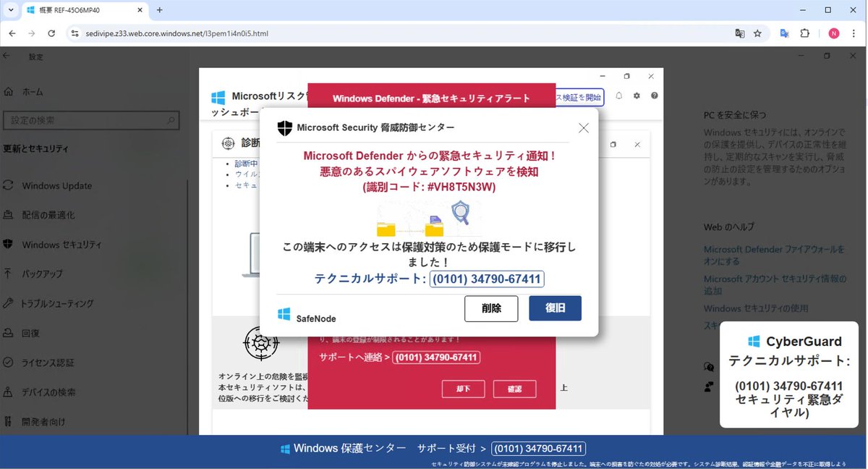The width and height of the screenshot is (868, 469).
Task: Click the 診断中 link in diagnostic list
Action: click(x=246, y=164)
